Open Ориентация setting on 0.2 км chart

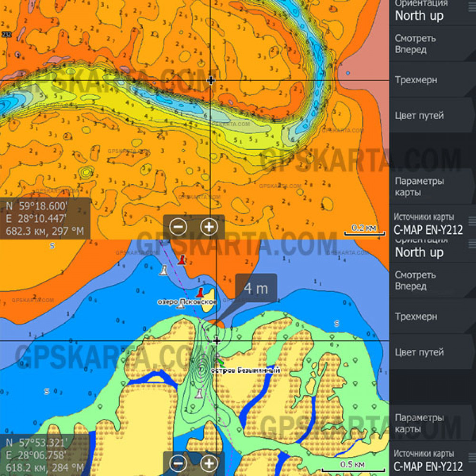433,12
